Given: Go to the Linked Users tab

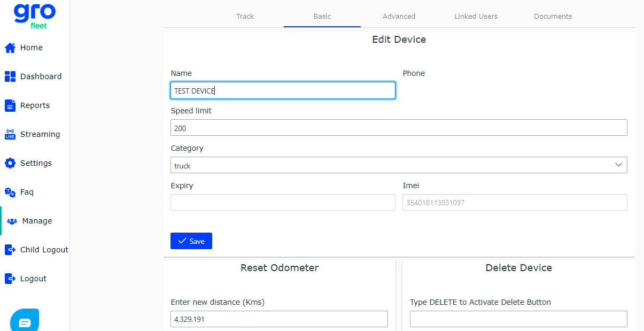Looking at the screenshot, I should pyautogui.click(x=476, y=17).
